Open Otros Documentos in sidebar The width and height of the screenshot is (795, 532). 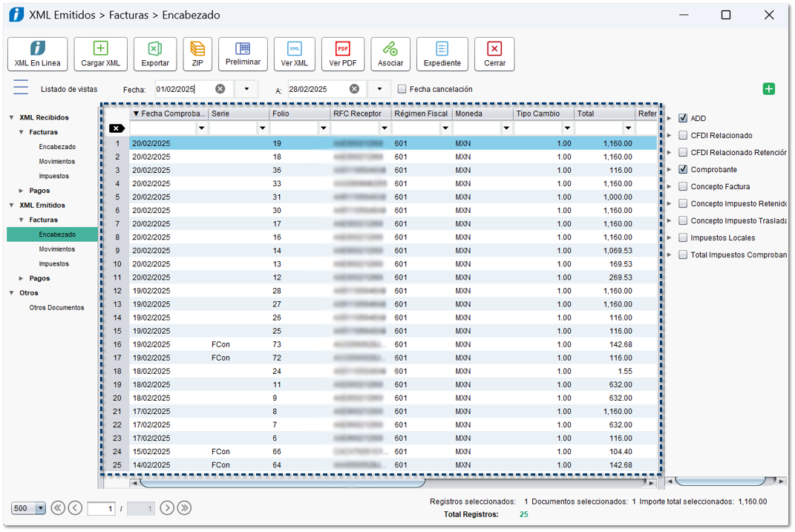56,308
